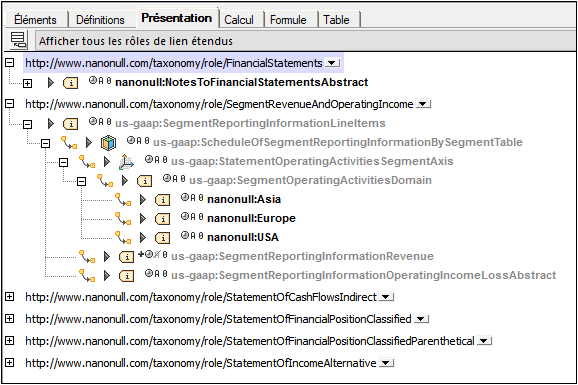
Task: Open the StatementOfFinancialPositionClassified dropdown arrow
Action: tap(421, 319)
